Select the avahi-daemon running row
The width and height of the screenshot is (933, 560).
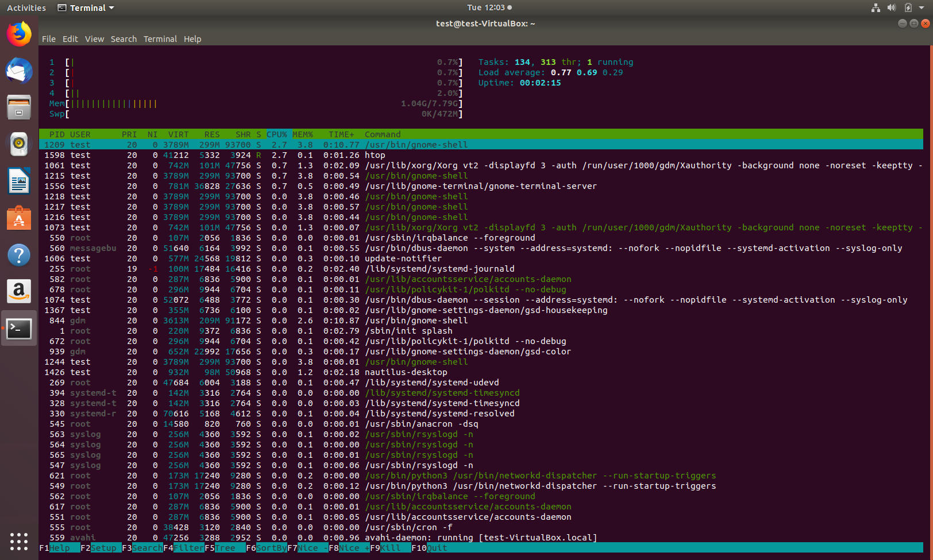481,538
